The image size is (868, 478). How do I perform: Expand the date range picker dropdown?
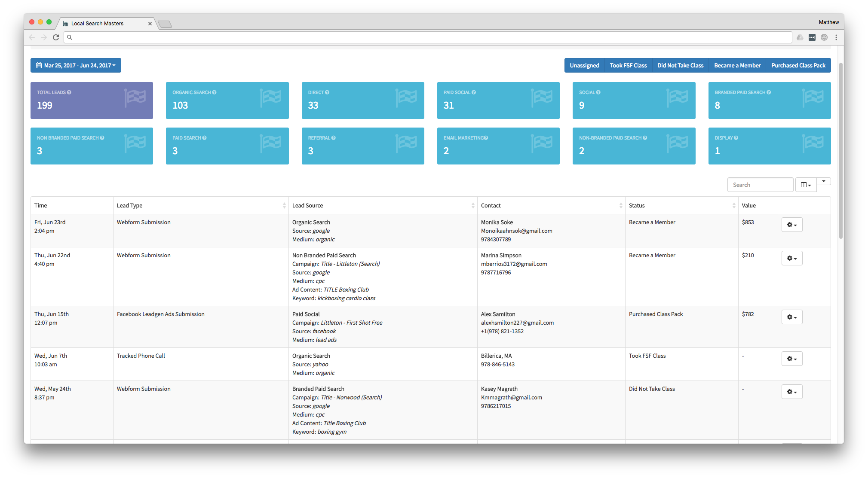coord(75,65)
